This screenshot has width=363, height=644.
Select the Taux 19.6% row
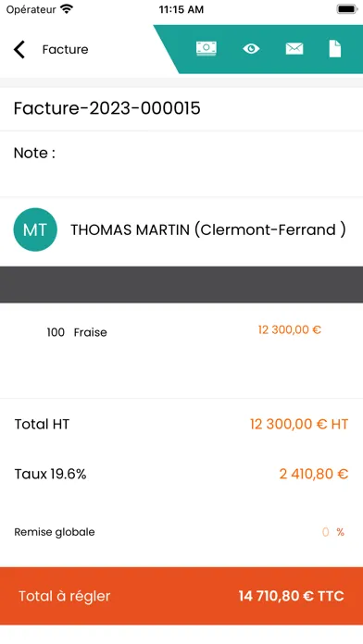[x=181, y=475]
